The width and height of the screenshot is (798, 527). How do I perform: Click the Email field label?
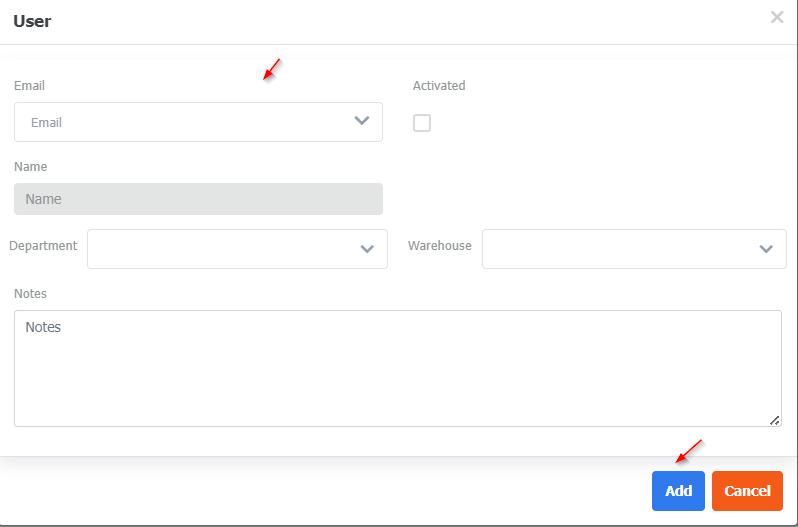tap(29, 86)
